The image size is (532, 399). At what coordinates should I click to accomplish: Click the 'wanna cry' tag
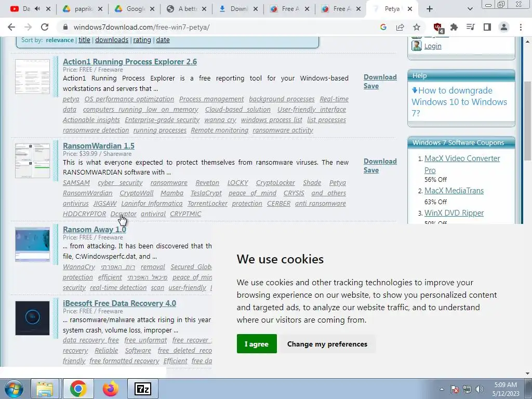[220, 120]
